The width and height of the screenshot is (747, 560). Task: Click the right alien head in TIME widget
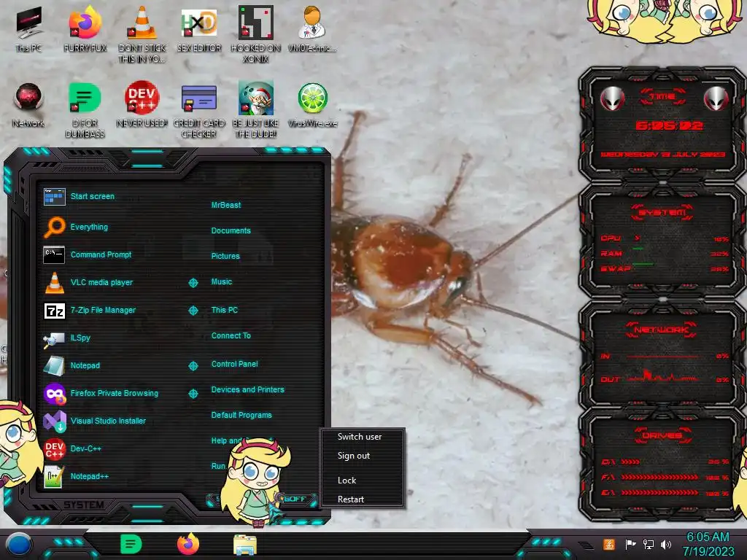tap(716, 99)
